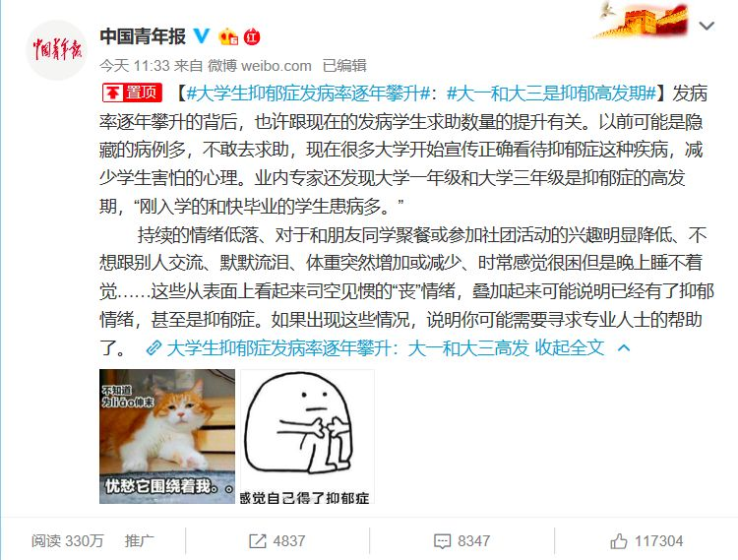Expand the post options chevron menu
Screen dimensions: 738x560
(707, 26)
